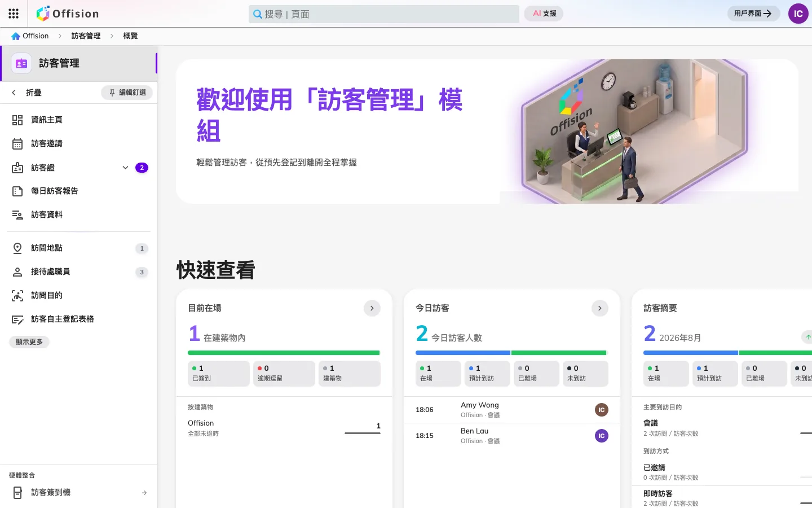Click the 訪客資料 list icon
This screenshot has height=508, width=812.
point(17,215)
